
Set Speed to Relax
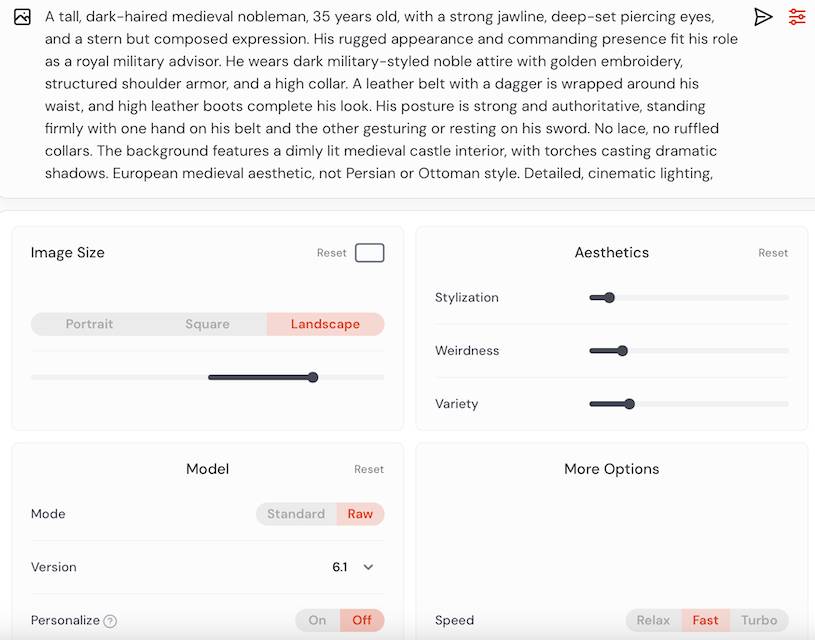point(654,620)
